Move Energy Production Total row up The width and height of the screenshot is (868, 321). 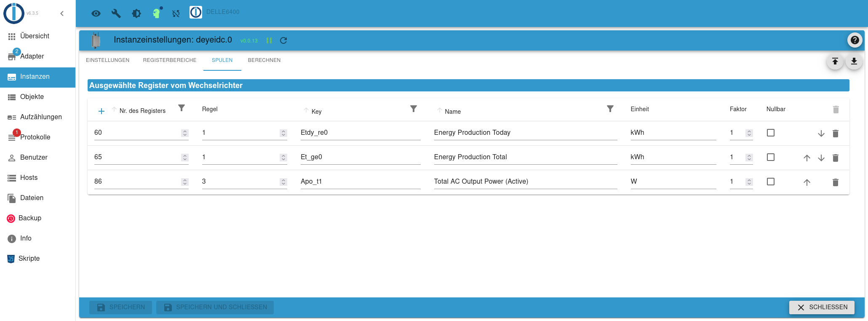807,158
